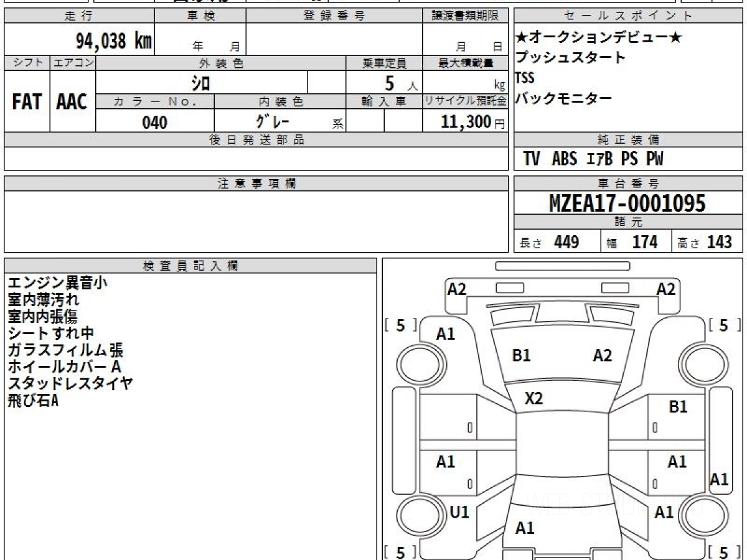The height and width of the screenshot is (560, 747).
Task: Click the 注意事項欄 section header
Action: coord(256,184)
